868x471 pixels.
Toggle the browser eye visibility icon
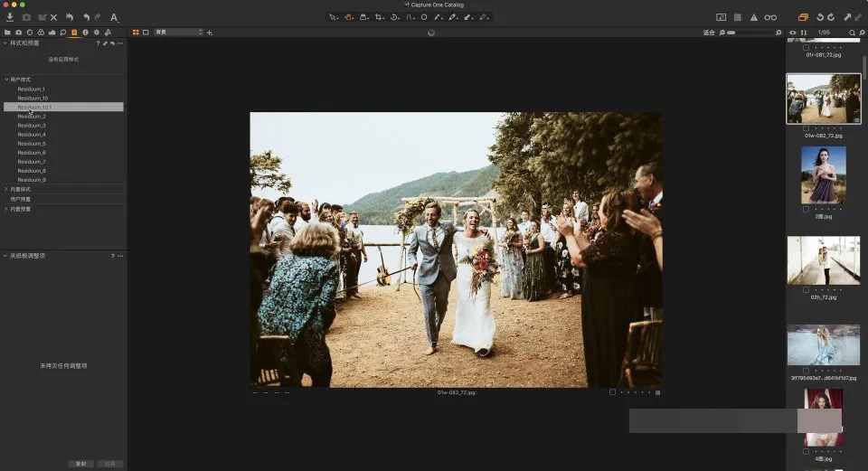[x=793, y=33]
